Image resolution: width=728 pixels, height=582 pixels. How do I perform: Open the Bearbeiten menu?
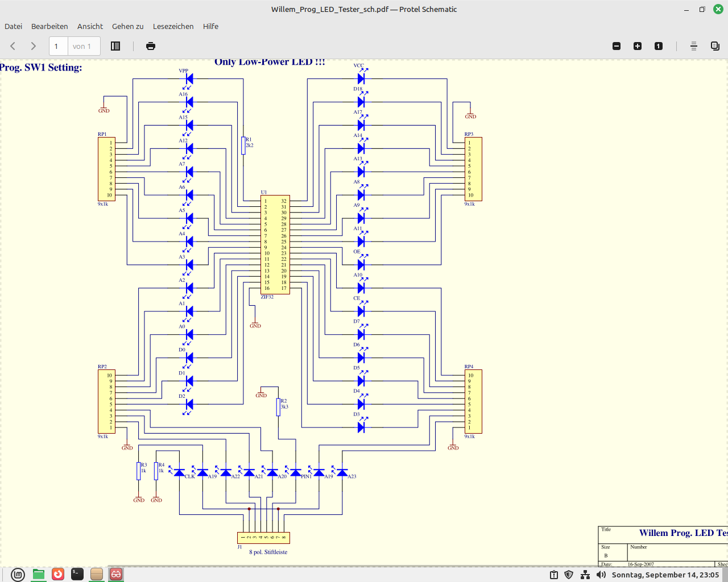point(49,26)
